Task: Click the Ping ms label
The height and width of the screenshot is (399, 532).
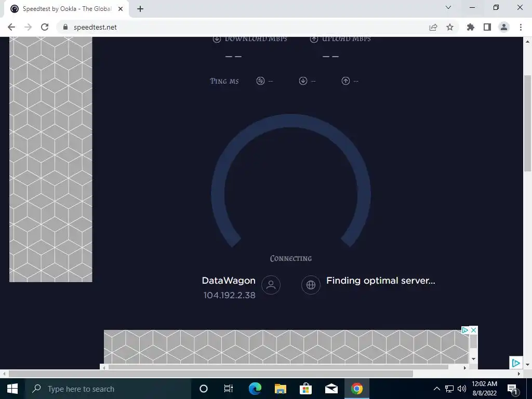Action: [224, 81]
